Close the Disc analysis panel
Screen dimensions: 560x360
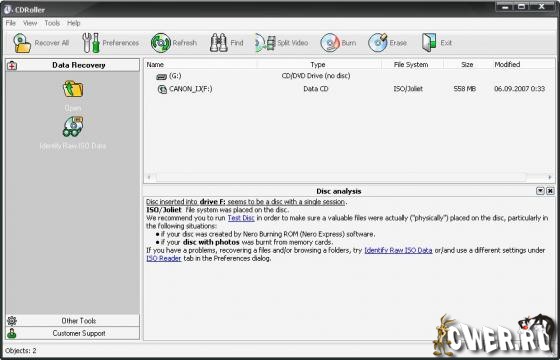click(550, 191)
